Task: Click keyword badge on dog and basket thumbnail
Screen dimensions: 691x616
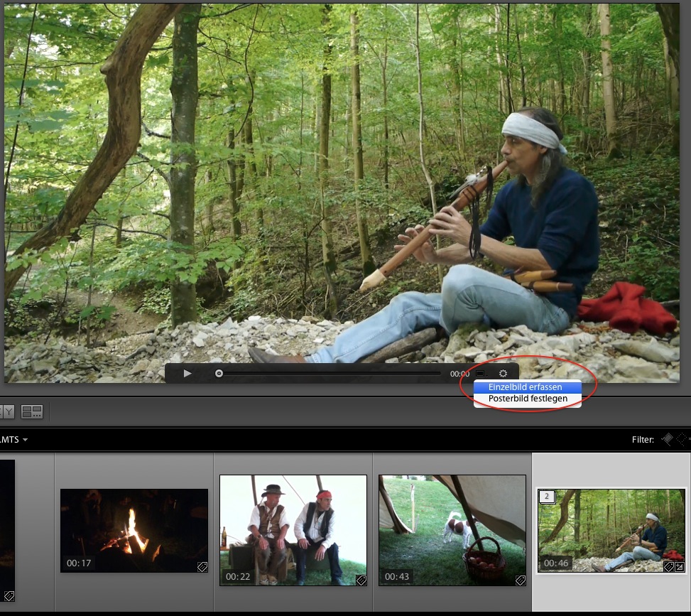Action: (520, 580)
